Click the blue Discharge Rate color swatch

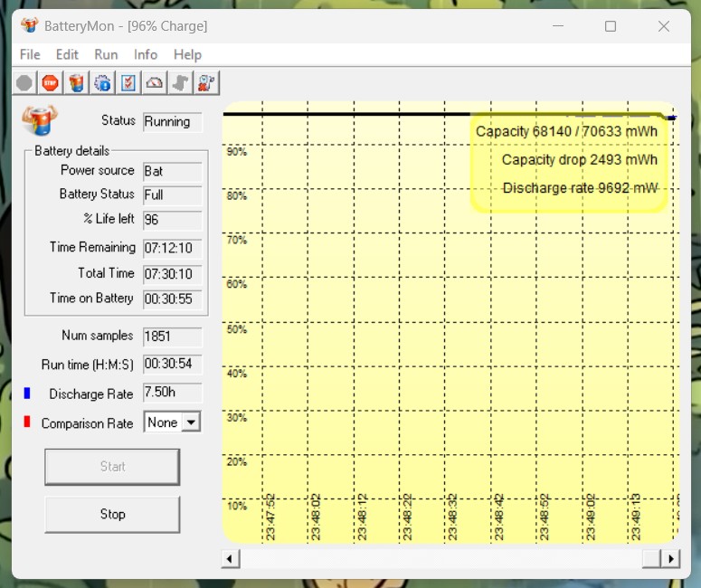[27, 393]
